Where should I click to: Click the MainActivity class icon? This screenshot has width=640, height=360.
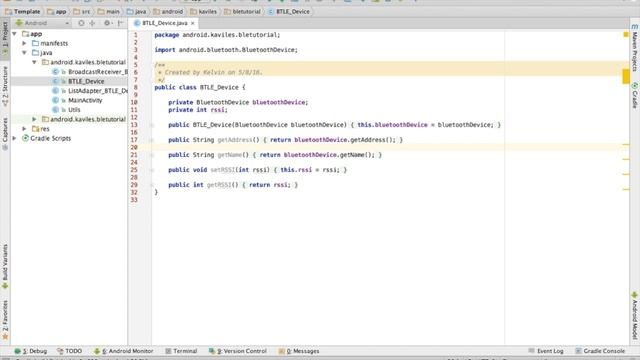[56, 100]
